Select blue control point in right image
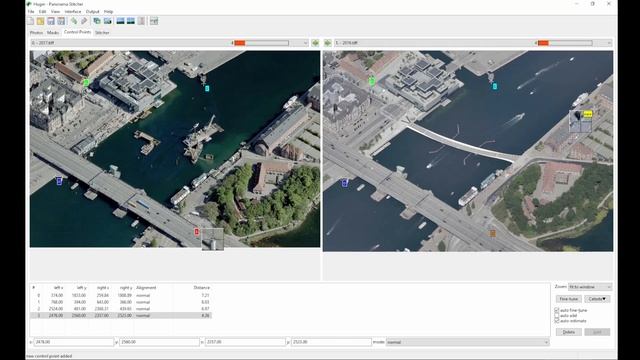 pos(344,183)
